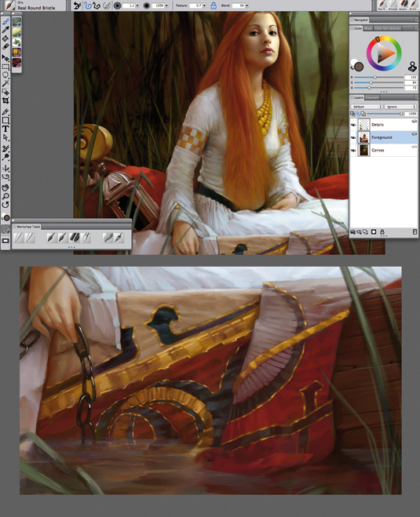Toggle the Clone Color rubber stamp button
Viewport: 420px width, 517px height.
click(x=412, y=67)
